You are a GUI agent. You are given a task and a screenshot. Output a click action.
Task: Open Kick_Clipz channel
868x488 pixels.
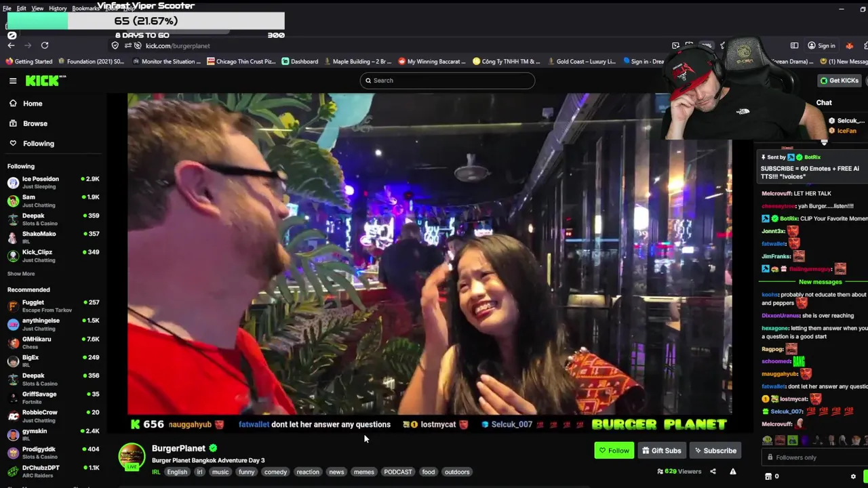coord(53,256)
